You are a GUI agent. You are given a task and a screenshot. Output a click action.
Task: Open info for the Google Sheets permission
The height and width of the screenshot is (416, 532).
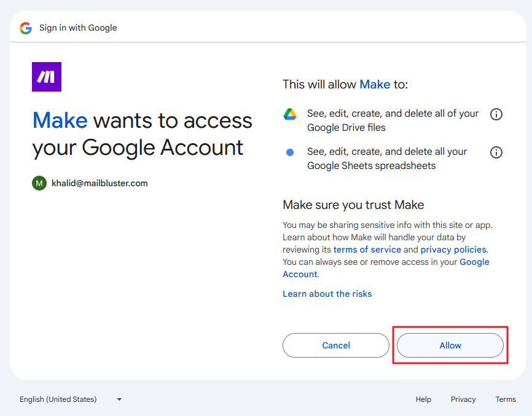[x=496, y=152]
